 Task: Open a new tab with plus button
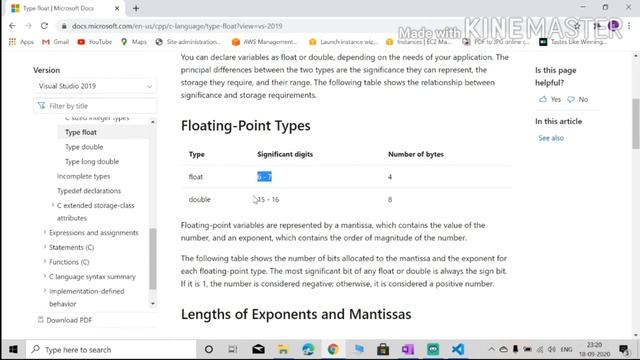tap(136, 8)
